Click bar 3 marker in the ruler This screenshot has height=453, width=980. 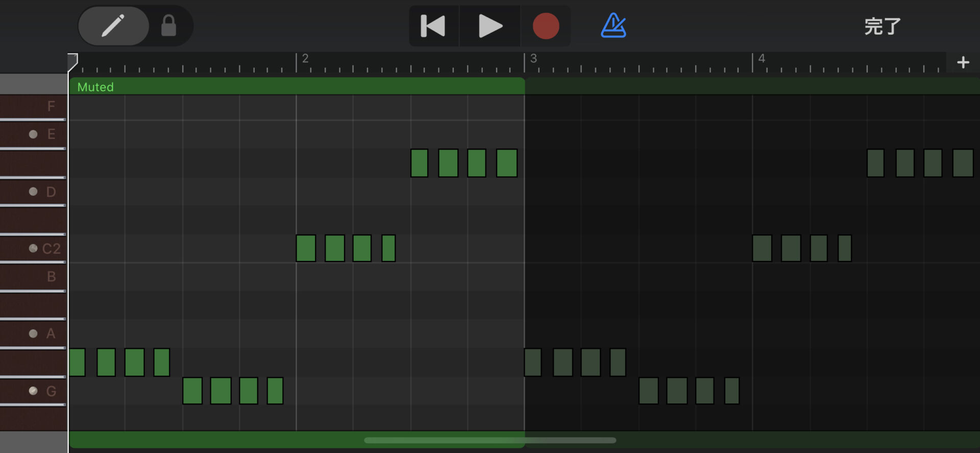(533, 59)
